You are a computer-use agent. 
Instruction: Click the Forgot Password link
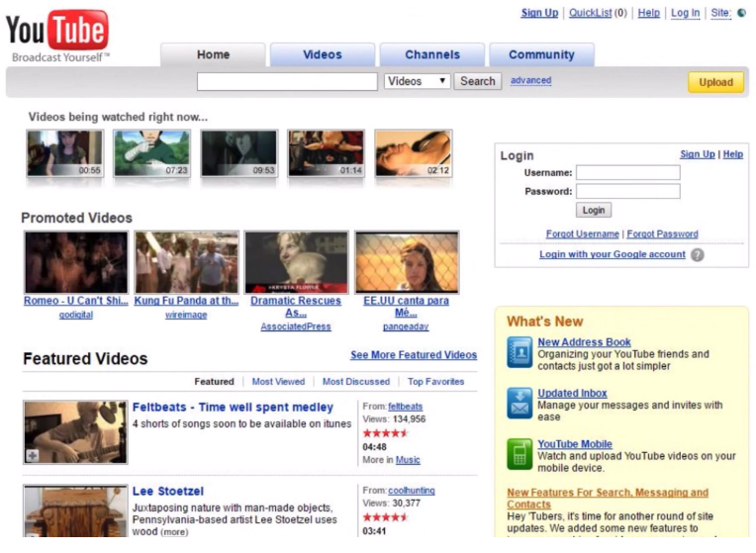coord(662,233)
